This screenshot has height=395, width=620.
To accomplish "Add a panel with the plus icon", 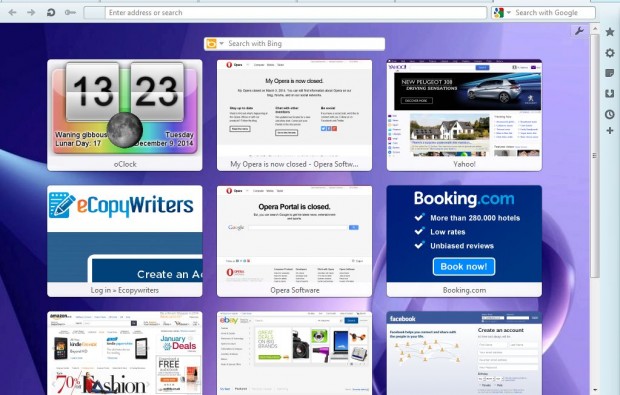I will click(610, 130).
